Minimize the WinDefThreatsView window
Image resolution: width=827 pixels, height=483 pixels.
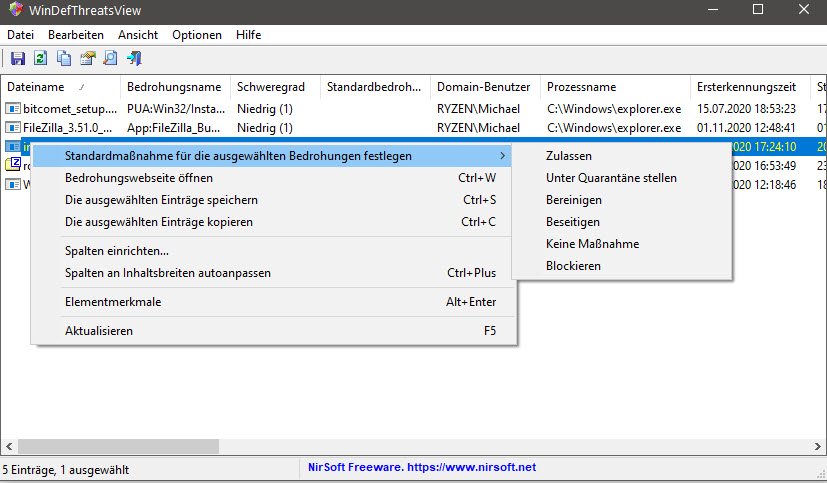tap(713, 9)
